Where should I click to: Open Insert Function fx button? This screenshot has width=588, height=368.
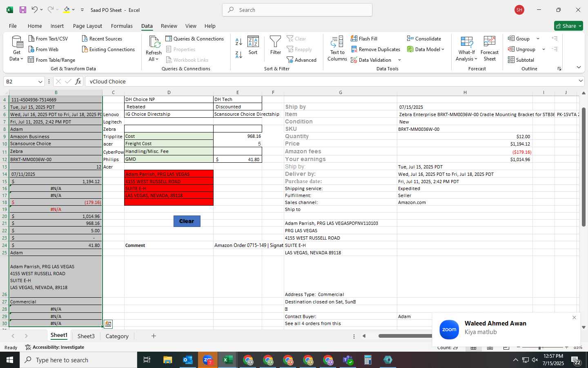click(x=78, y=81)
